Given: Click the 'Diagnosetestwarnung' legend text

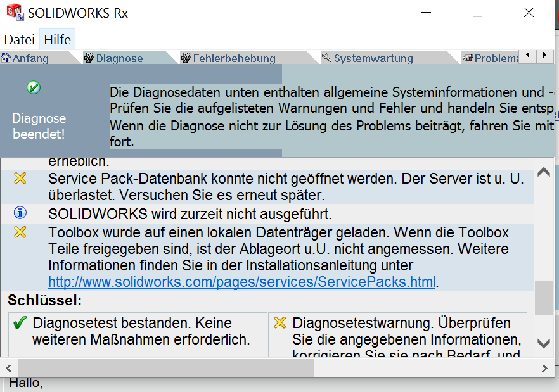Looking at the screenshot, I should (406, 337).
